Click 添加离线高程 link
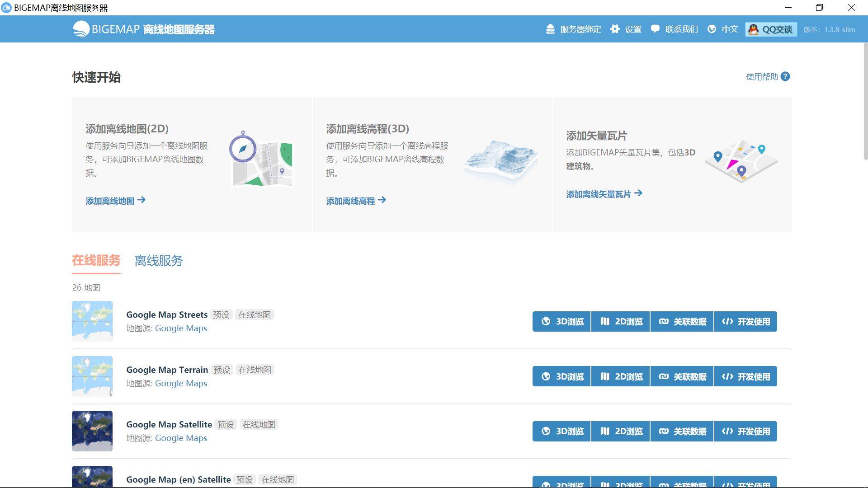 356,201
